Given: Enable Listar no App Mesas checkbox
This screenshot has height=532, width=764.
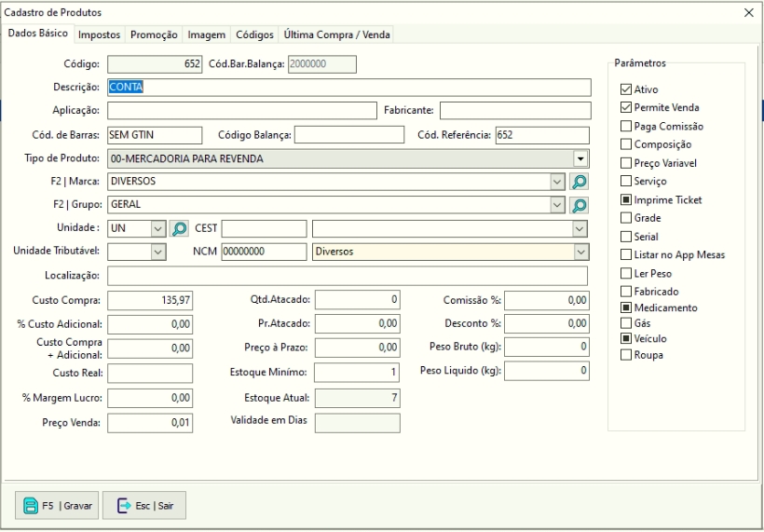Looking at the screenshot, I should point(626,254).
